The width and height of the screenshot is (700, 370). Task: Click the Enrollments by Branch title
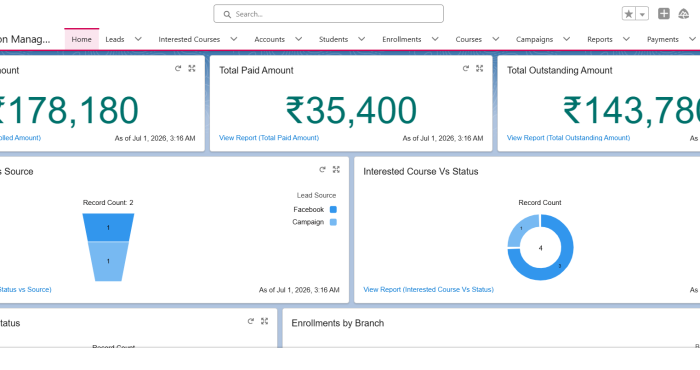click(338, 323)
